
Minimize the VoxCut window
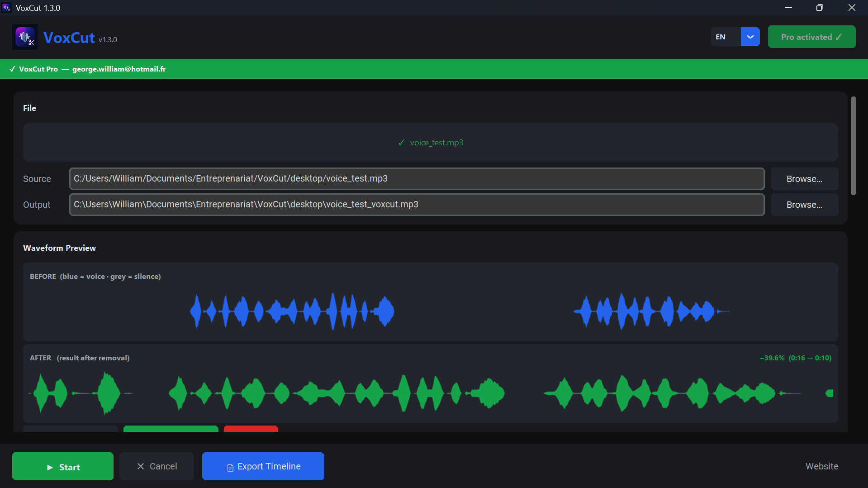[788, 8]
